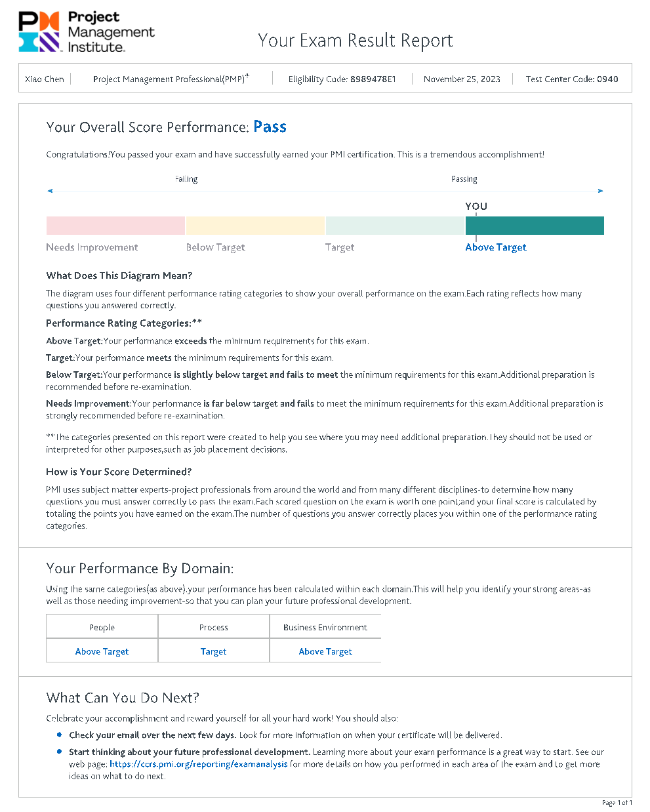This screenshot has height=812, width=650.
Task: Click the Process domain "Target" result
Action: click(214, 651)
